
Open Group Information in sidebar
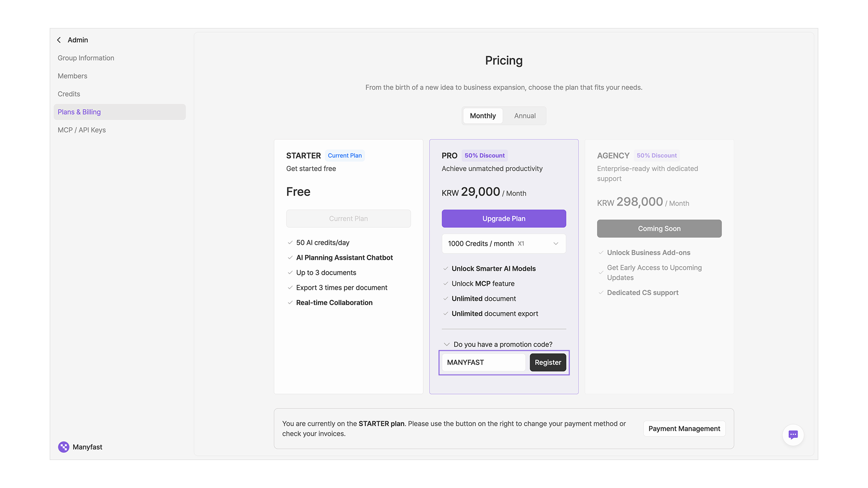coord(86,58)
